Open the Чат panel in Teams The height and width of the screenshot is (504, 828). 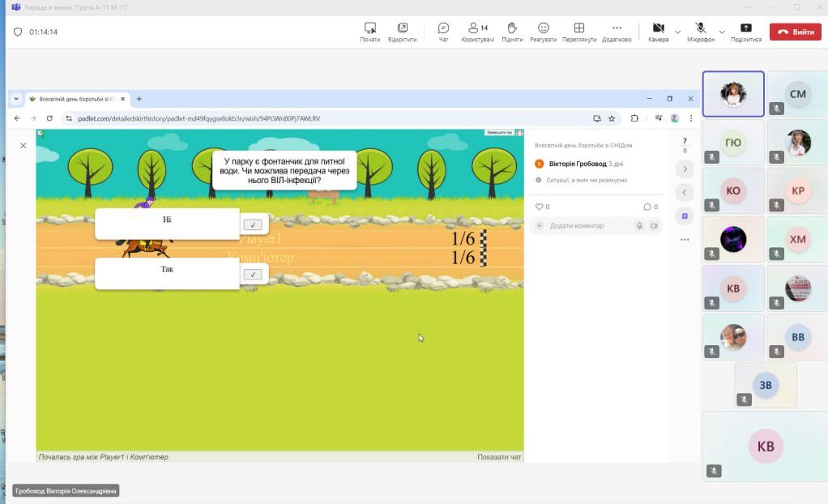[x=443, y=32]
